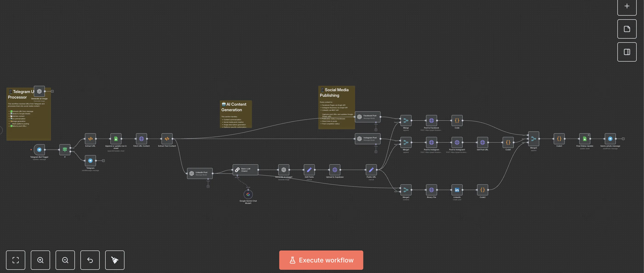
Task: Open the Post to Instagram node
Action: (x=431, y=142)
